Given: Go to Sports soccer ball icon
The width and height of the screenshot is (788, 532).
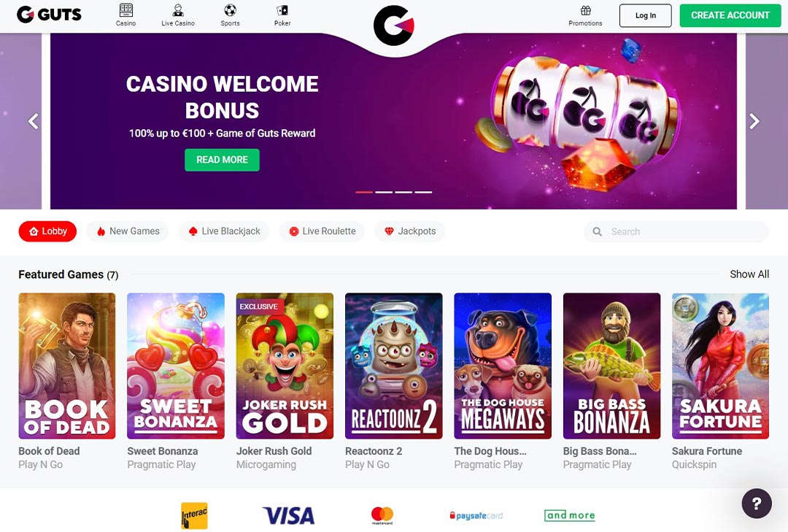Looking at the screenshot, I should [x=230, y=10].
